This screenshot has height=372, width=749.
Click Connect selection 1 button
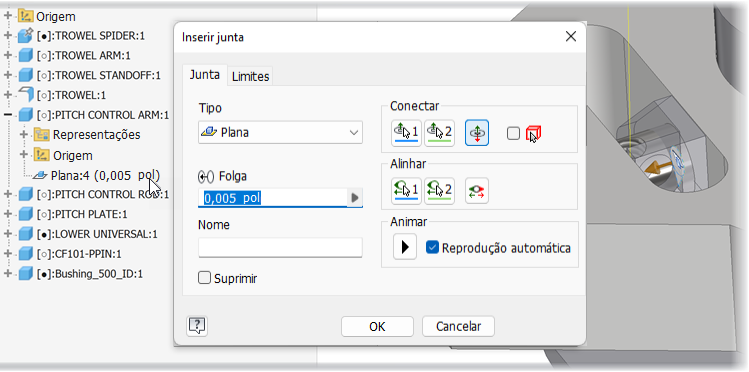406,133
